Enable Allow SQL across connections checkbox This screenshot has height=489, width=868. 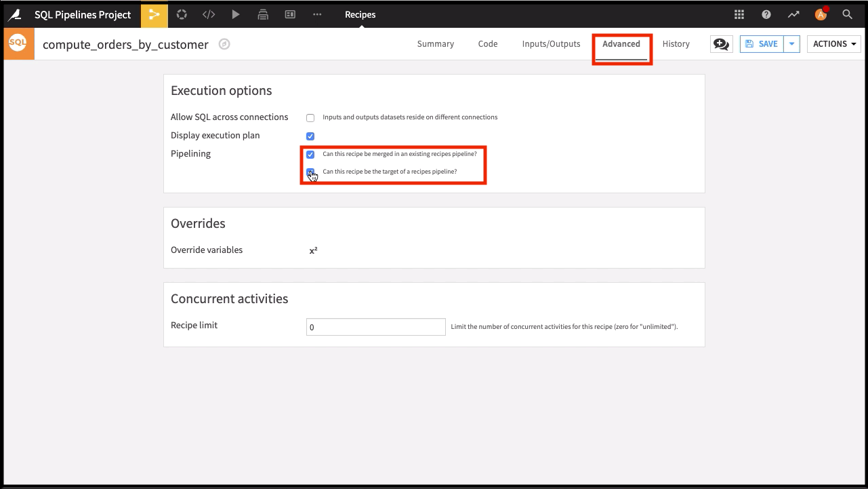pos(310,118)
